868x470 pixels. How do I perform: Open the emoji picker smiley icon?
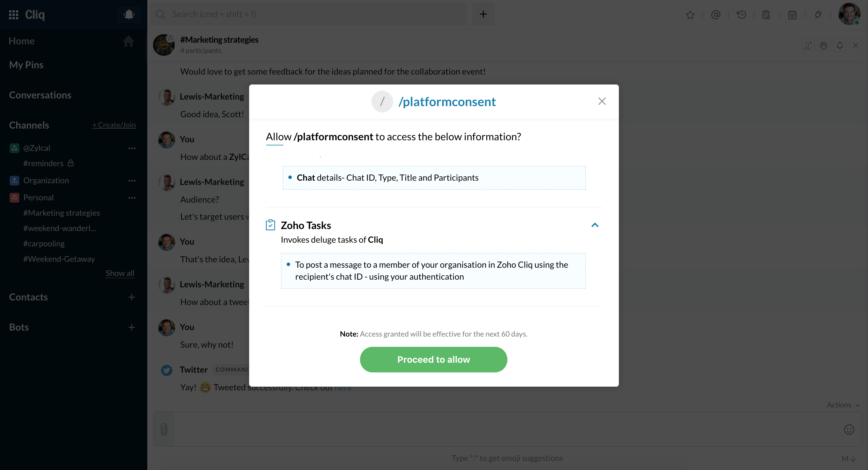[x=849, y=429]
